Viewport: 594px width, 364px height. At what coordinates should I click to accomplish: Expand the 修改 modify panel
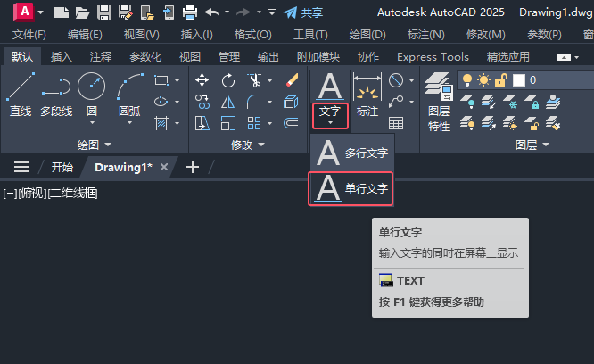pyautogui.click(x=248, y=145)
